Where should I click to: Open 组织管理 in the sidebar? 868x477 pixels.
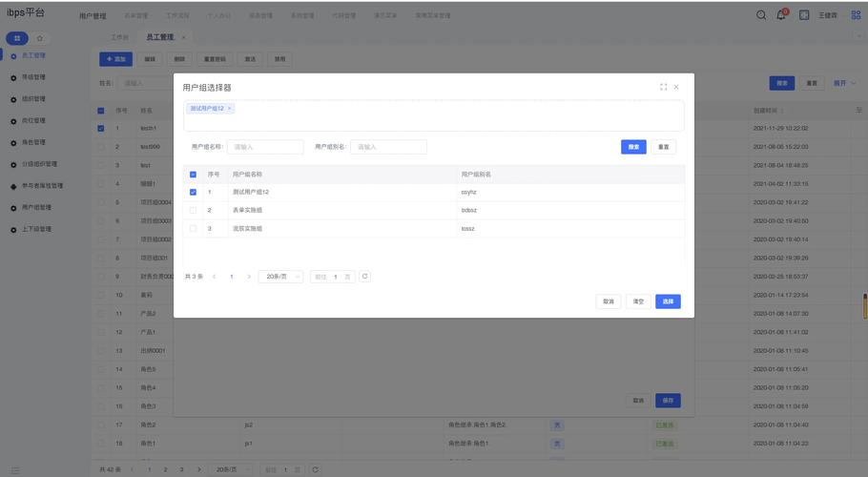33,98
